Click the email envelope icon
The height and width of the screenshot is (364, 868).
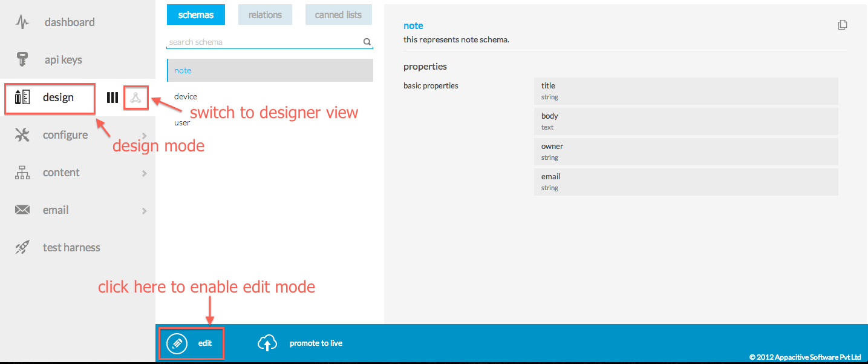(22, 210)
